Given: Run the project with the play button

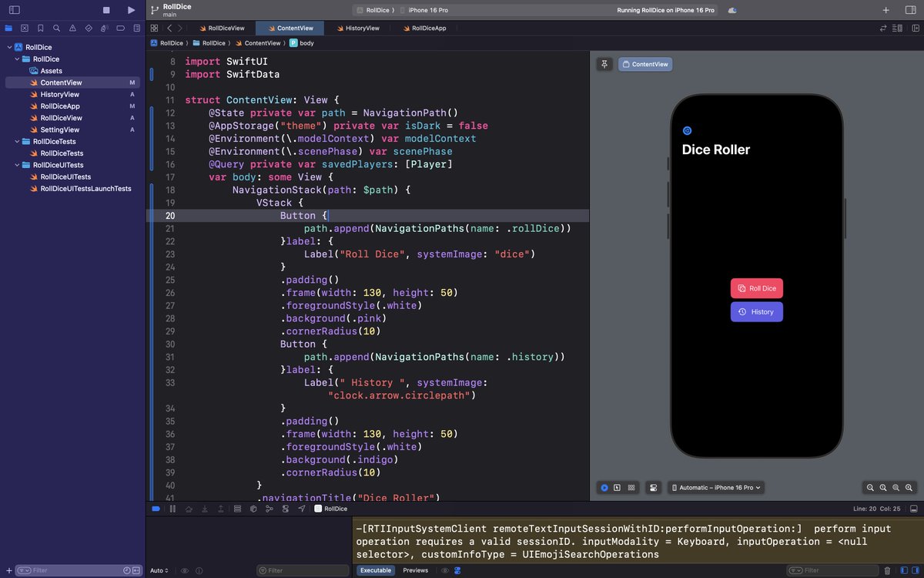Looking at the screenshot, I should (x=131, y=10).
